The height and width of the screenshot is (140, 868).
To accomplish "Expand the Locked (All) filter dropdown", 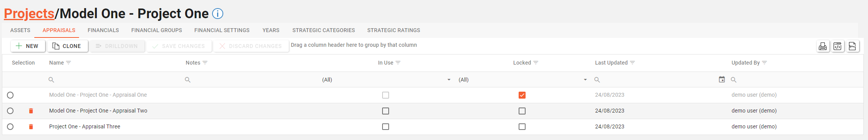I will click(585, 80).
